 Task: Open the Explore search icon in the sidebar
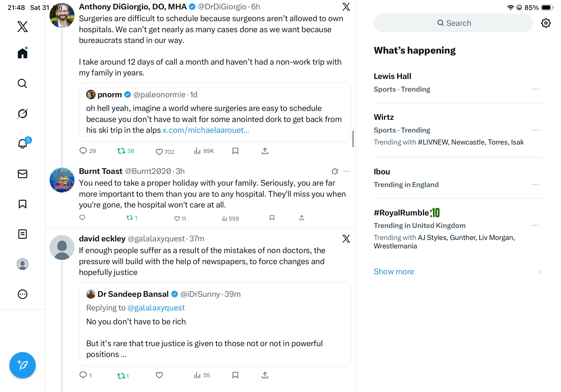(x=23, y=84)
